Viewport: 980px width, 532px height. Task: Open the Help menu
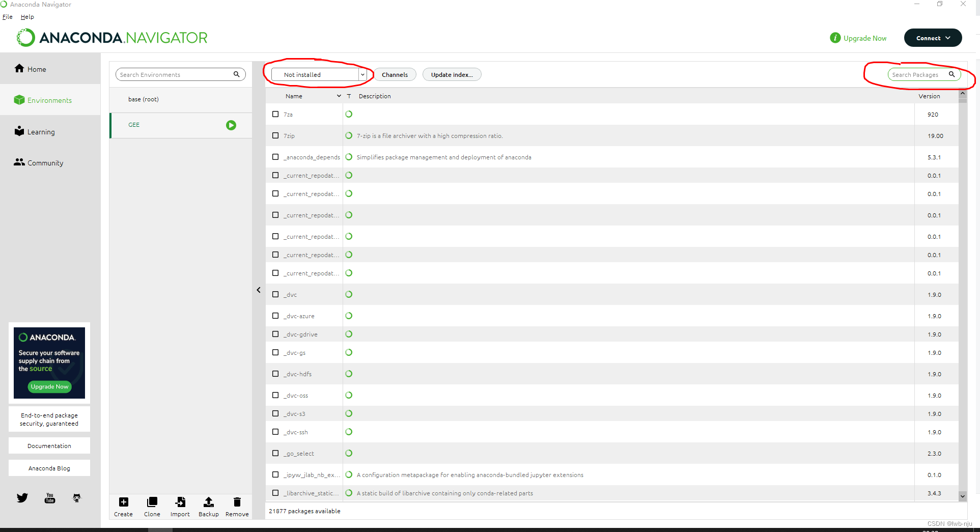pyautogui.click(x=27, y=17)
